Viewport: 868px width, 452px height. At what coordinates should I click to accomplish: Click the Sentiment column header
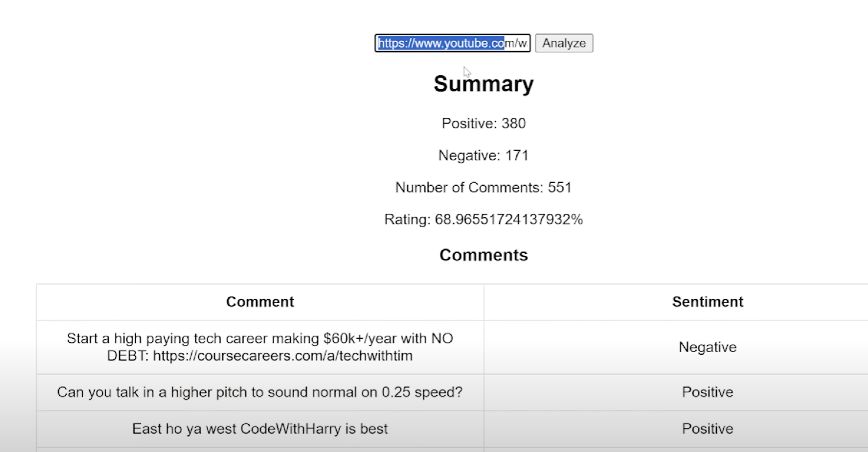tap(708, 302)
